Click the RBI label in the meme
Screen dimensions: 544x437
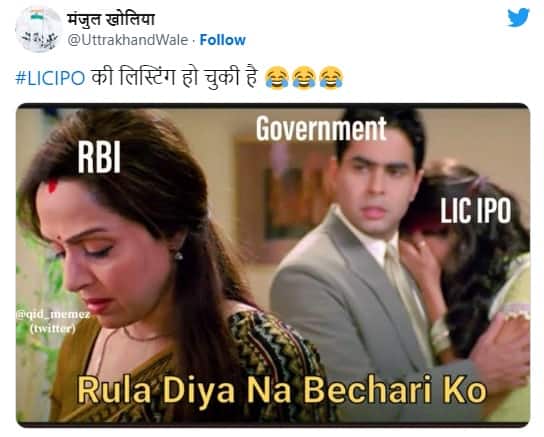point(99,157)
